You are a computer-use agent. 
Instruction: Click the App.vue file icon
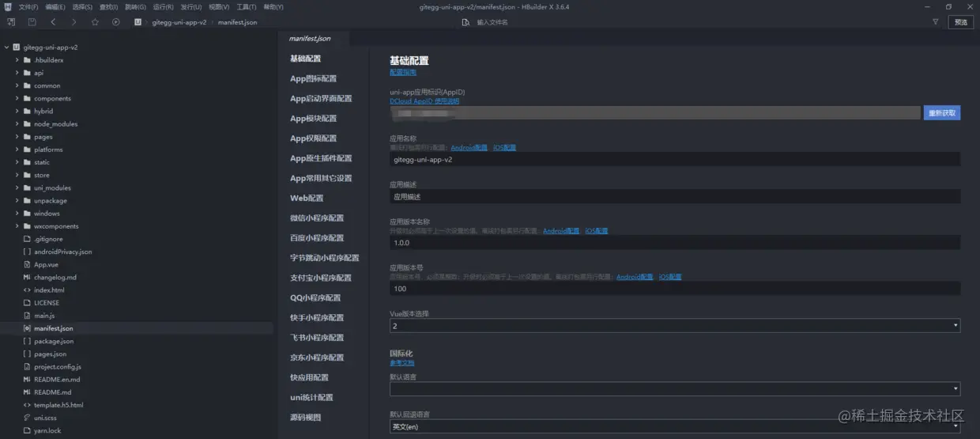coord(27,264)
